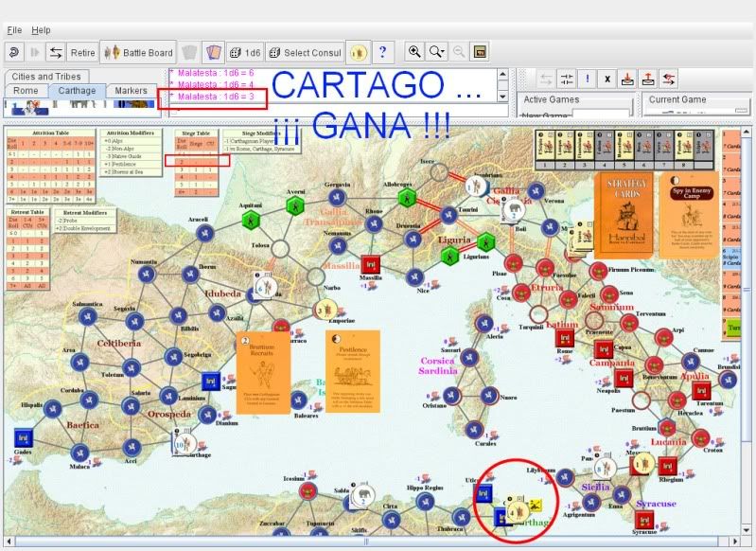The image size is (756, 551).
Task: Click the Strategy Cards deck
Action: click(624, 214)
